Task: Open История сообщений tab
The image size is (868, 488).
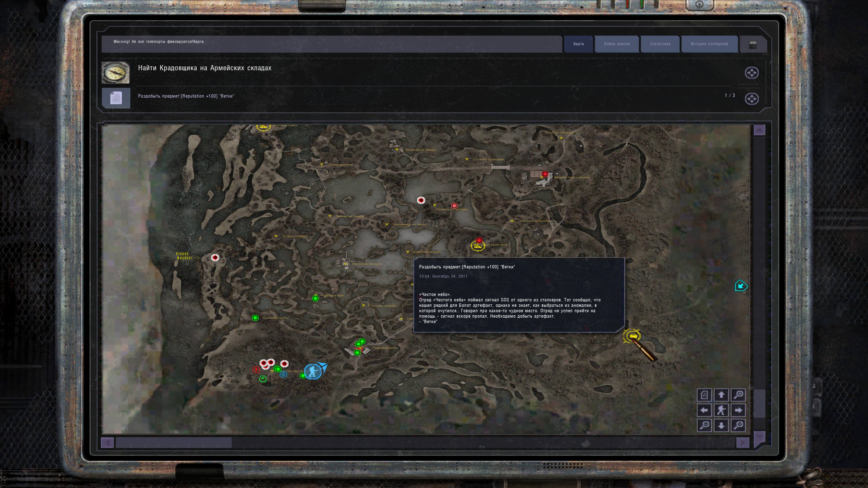Action: click(709, 44)
